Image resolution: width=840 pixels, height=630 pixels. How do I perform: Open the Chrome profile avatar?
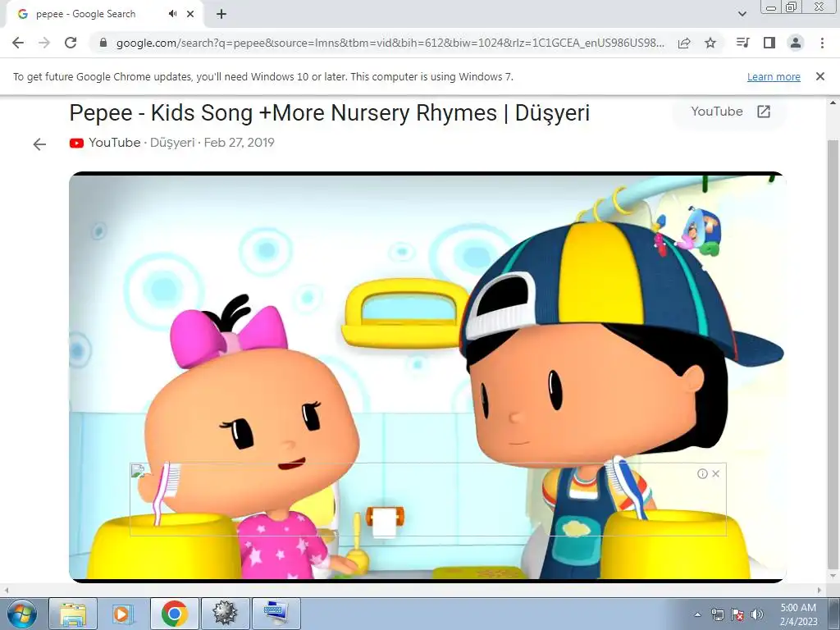click(x=796, y=43)
